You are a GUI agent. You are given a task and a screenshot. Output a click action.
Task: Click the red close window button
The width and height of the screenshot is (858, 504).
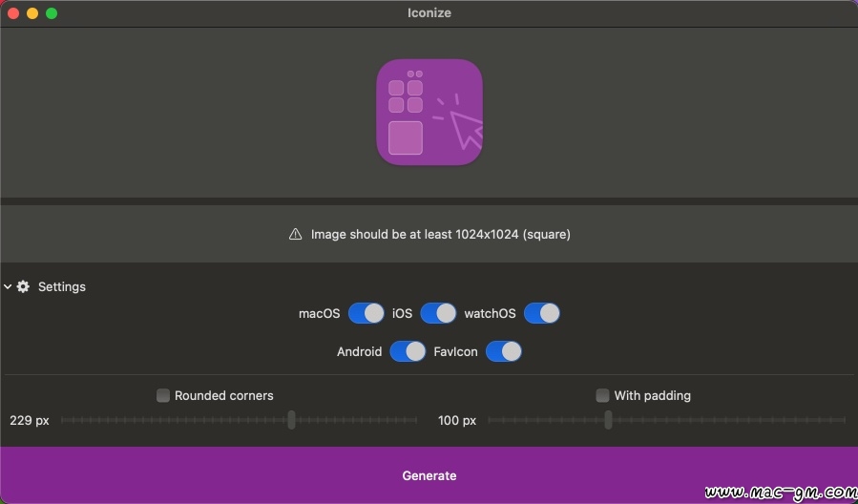[13, 13]
